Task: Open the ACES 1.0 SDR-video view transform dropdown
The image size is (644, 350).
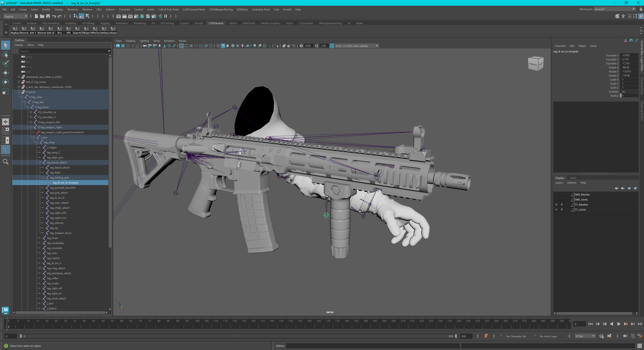Action: 357,46
